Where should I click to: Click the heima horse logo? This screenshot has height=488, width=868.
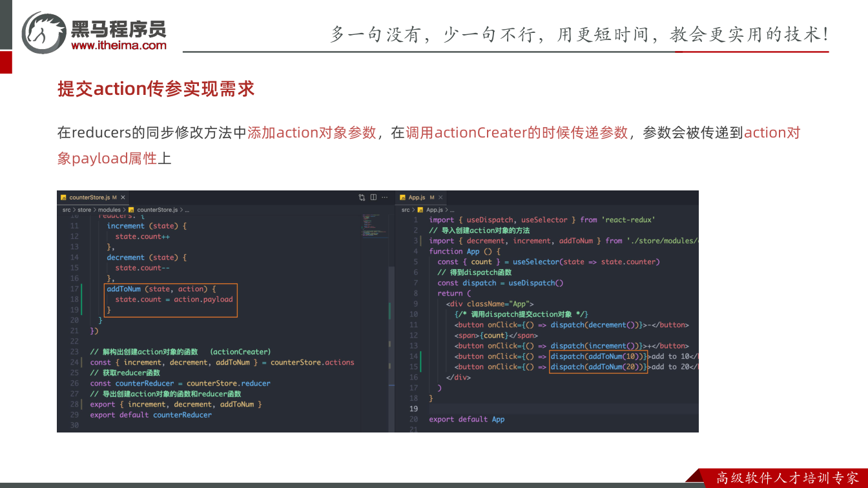(x=44, y=32)
